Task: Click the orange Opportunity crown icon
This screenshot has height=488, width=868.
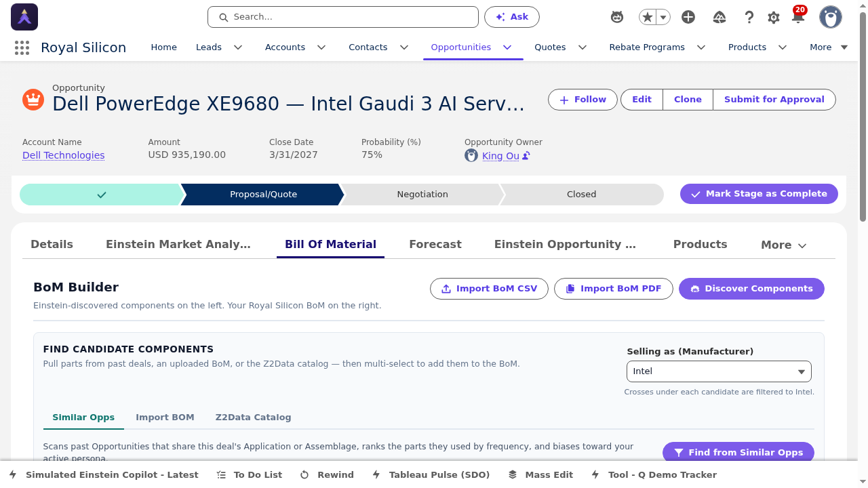Action: (x=33, y=100)
